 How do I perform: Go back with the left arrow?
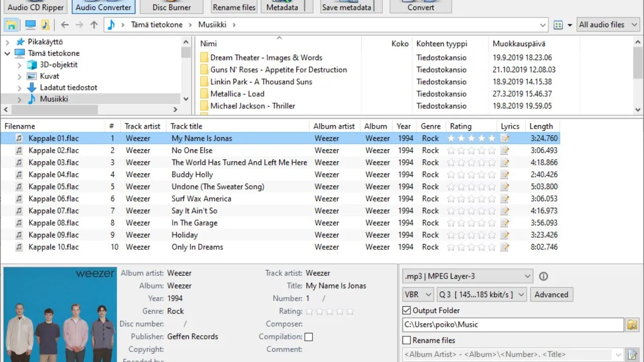coord(64,25)
